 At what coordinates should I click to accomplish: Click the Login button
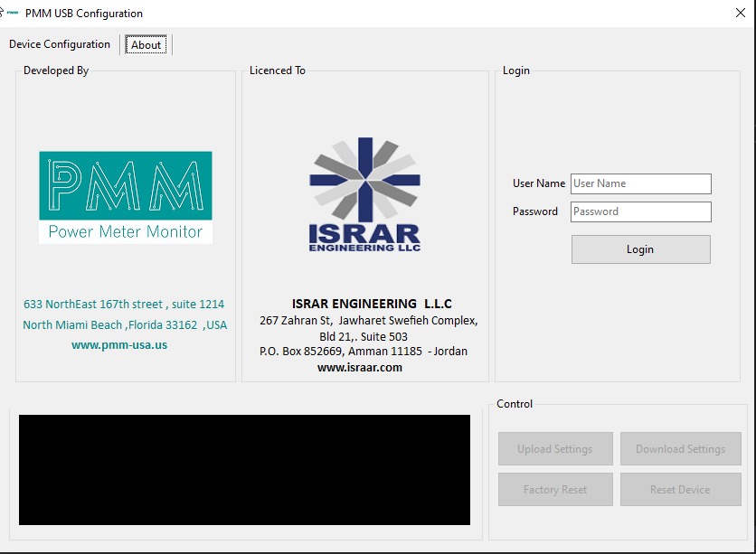click(641, 249)
